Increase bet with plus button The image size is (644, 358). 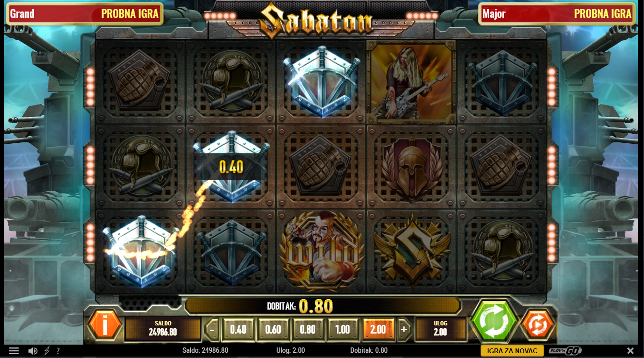404,330
